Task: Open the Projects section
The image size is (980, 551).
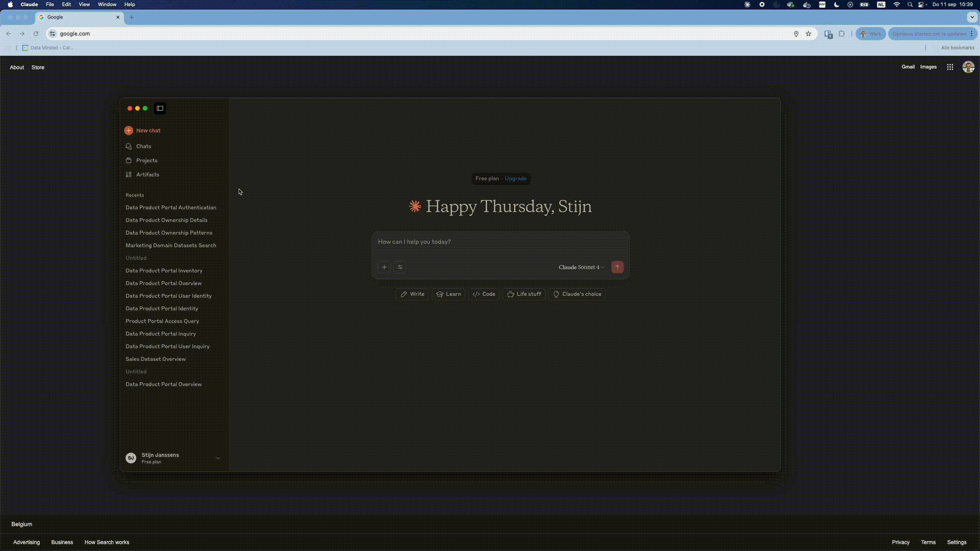Action: (x=147, y=160)
